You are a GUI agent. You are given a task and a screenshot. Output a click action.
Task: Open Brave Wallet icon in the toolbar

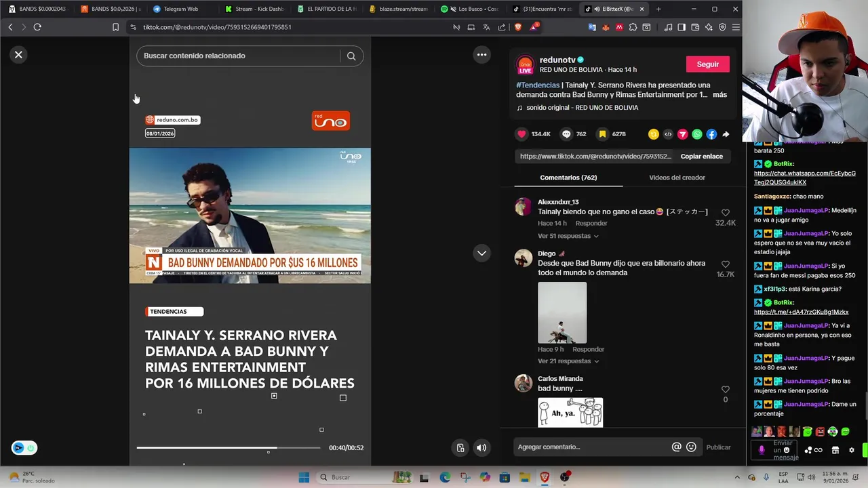(x=695, y=27)
